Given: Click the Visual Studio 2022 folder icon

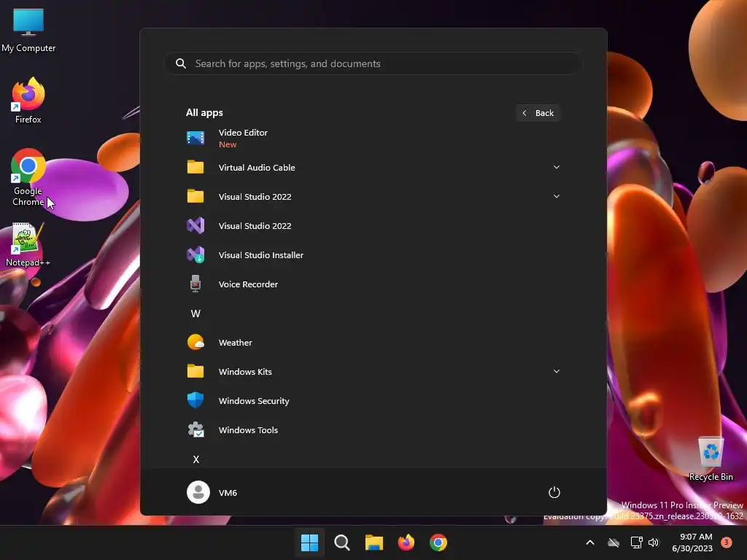Looking at the screenshot, I should tap(196, 196).
